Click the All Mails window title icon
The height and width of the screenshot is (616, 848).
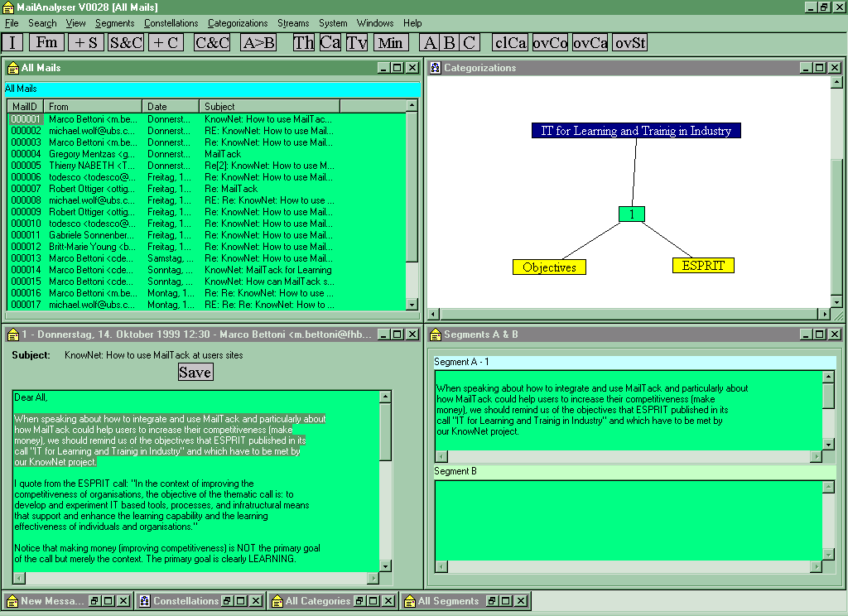(x=13, y=68)
